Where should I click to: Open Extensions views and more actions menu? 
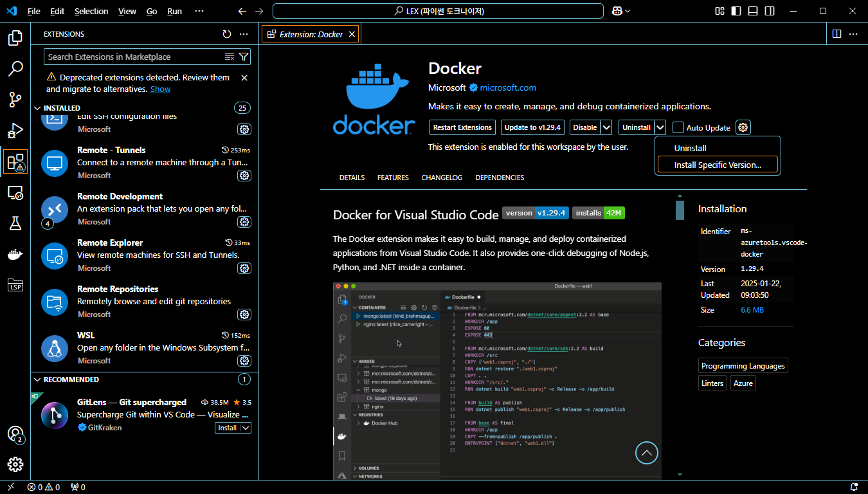coord(244,34)
